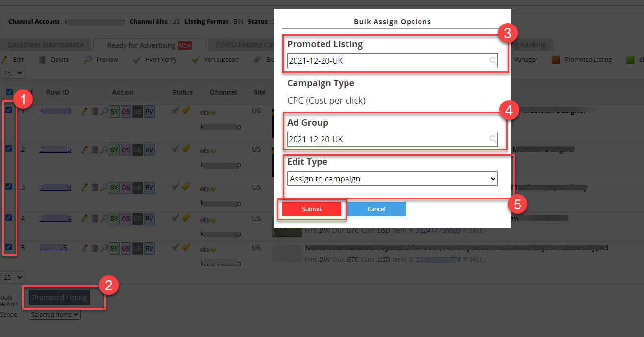Cancel the Bulk Assign Options dialog
Image resolution: width=644 pixels, height=337 pixels.
pyautogui.click(x=376, y=209)
